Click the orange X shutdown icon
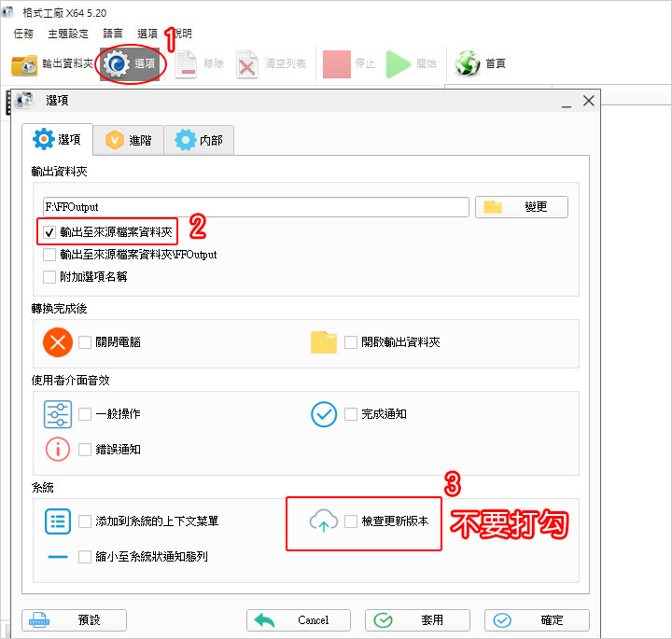This screenshot has height=639, width=672. point(58,342)
